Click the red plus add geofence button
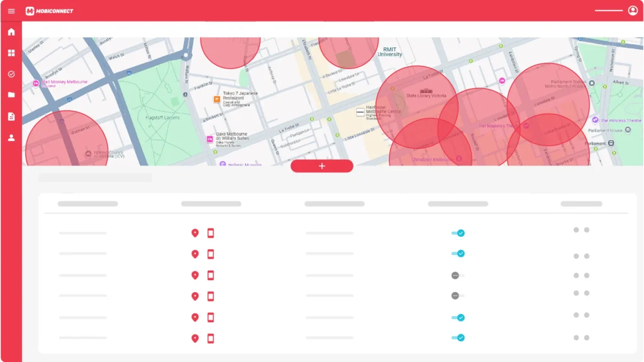The image size is (644, 362). coord(322,166)
